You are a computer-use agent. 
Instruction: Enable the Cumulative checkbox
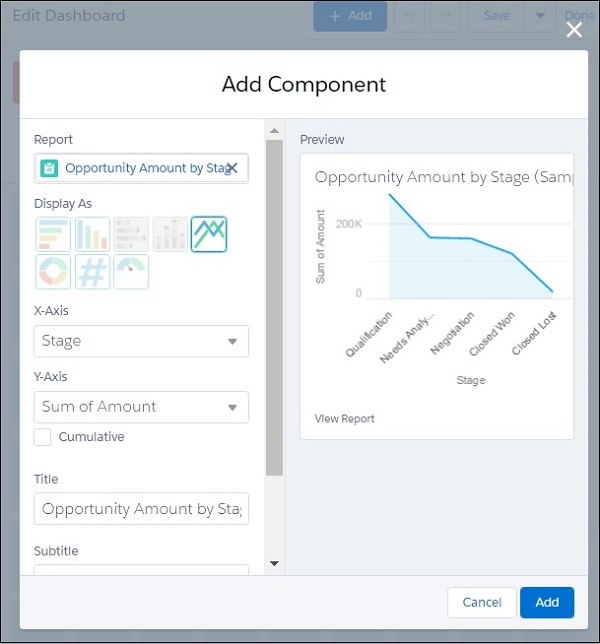click(x=43, y=437)
